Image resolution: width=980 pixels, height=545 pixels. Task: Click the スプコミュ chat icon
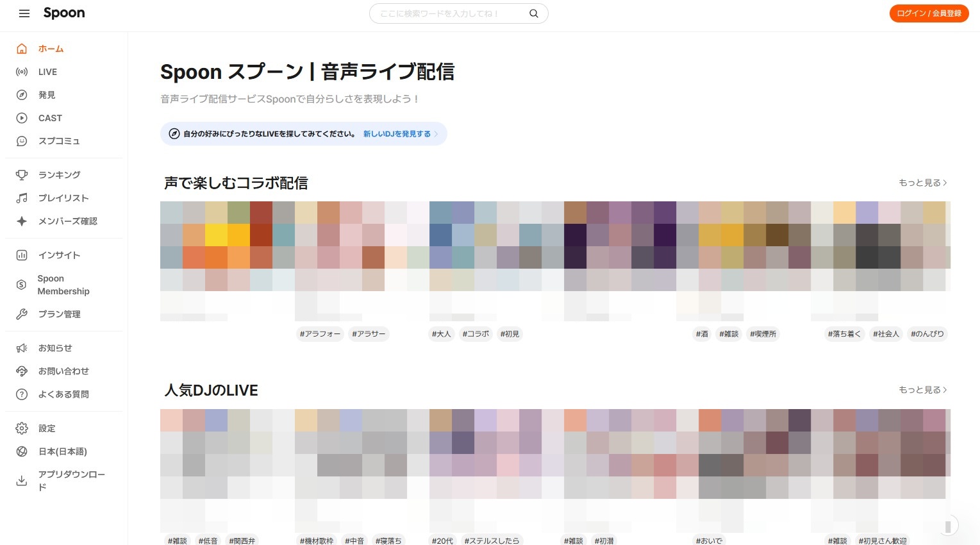click(22, 141)
